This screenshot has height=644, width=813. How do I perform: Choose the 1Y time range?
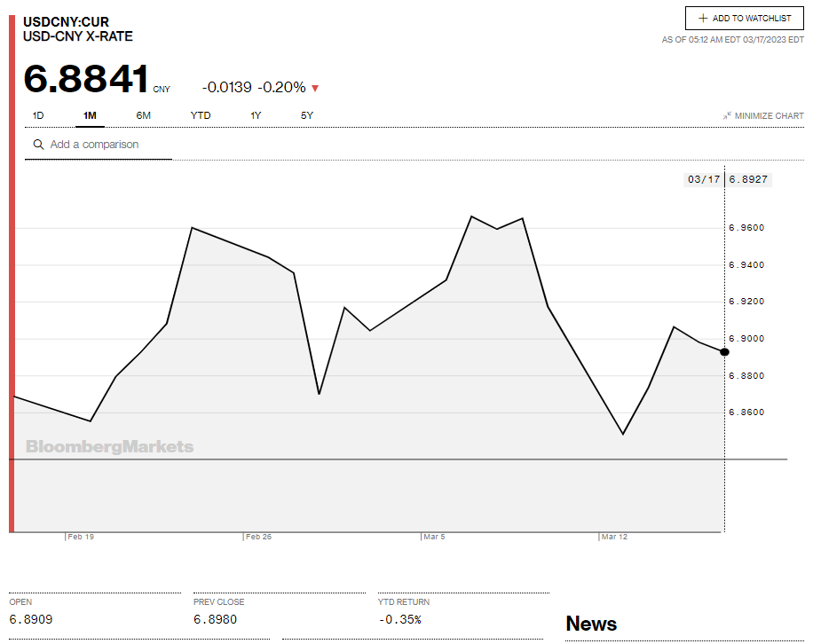pos(256,115)
